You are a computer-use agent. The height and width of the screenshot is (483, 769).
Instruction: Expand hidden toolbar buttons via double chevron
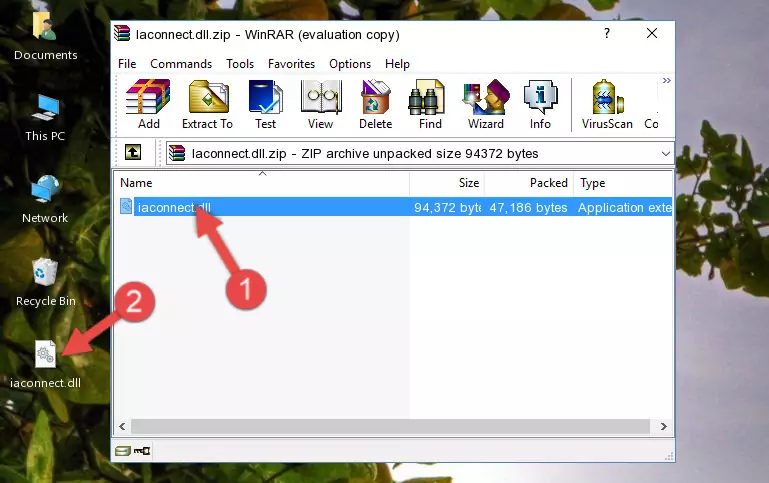[x=666, y=81]
